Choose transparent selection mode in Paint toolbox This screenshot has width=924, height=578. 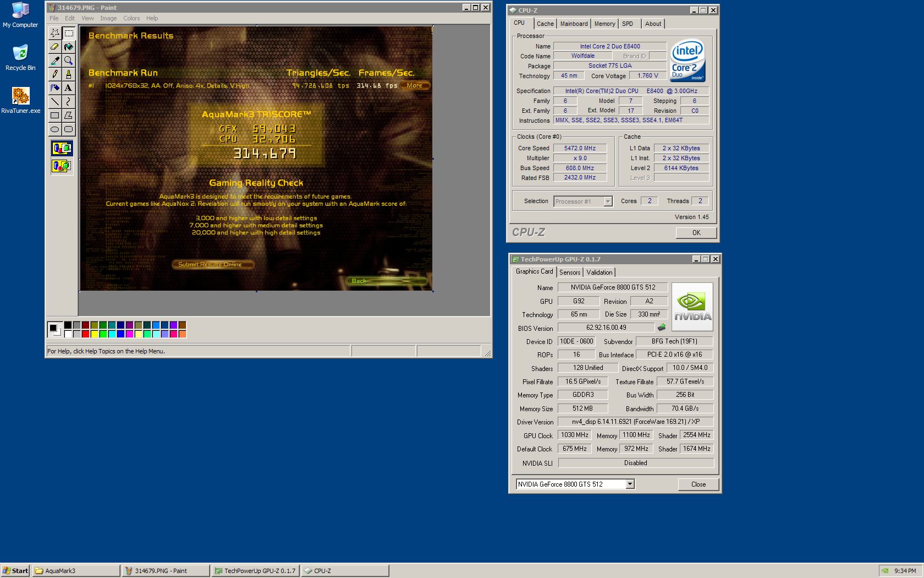[x=62, y=166]
